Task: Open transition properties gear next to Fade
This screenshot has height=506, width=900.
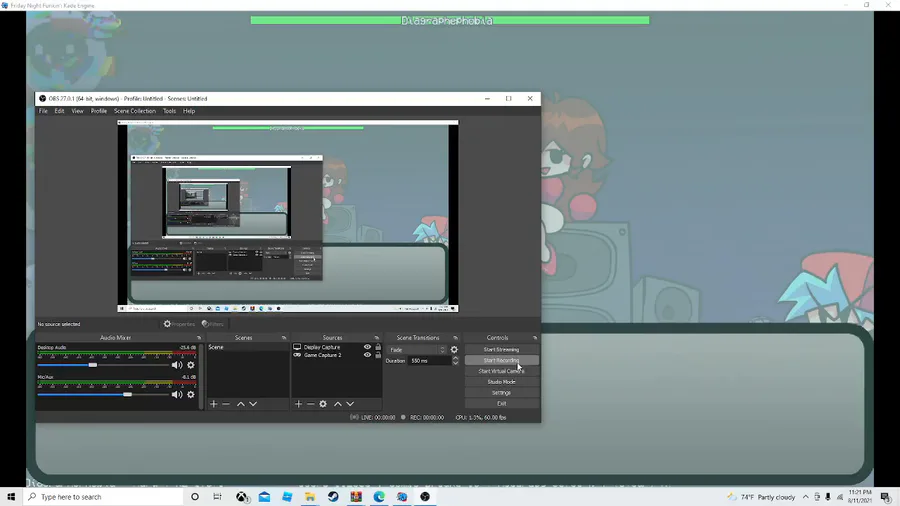Action: point(454,349)
